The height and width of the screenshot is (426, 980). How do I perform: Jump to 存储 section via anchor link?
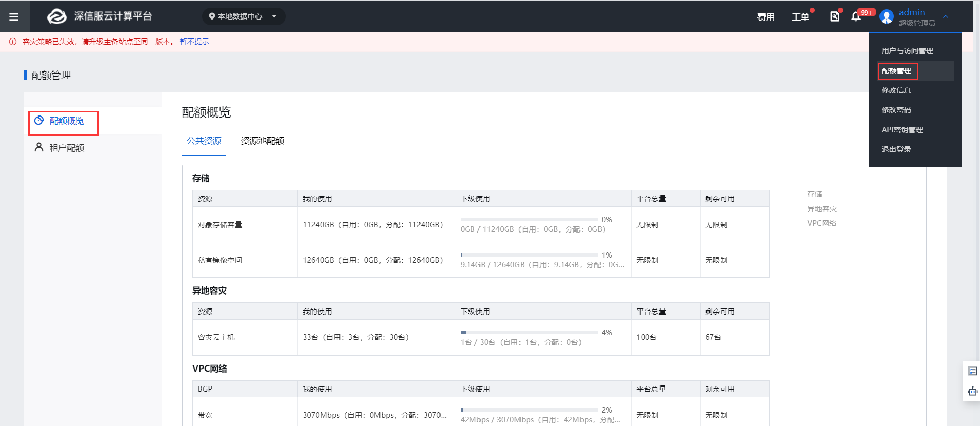tap(814, 194)
